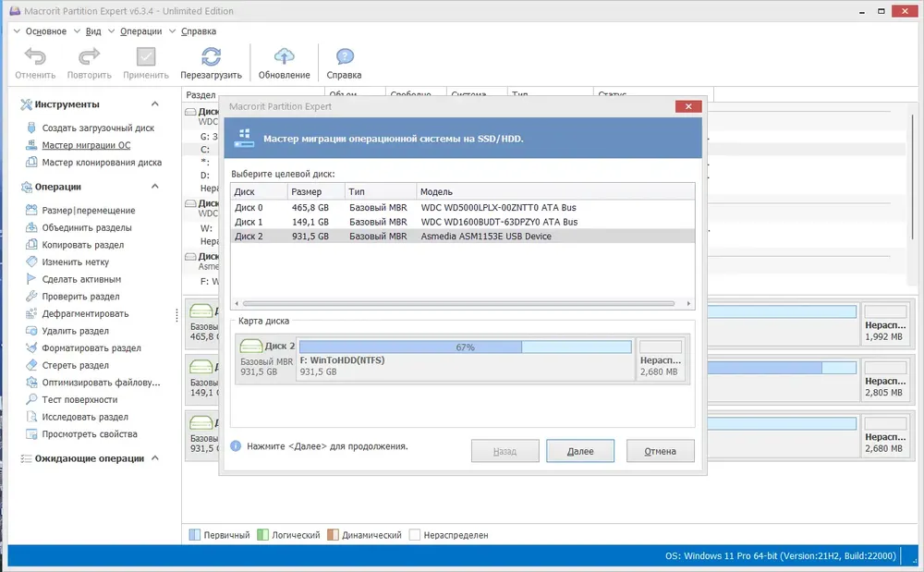Select Сделать активным flag operation
The image size is (924, 572).
[x=81, y=279]
